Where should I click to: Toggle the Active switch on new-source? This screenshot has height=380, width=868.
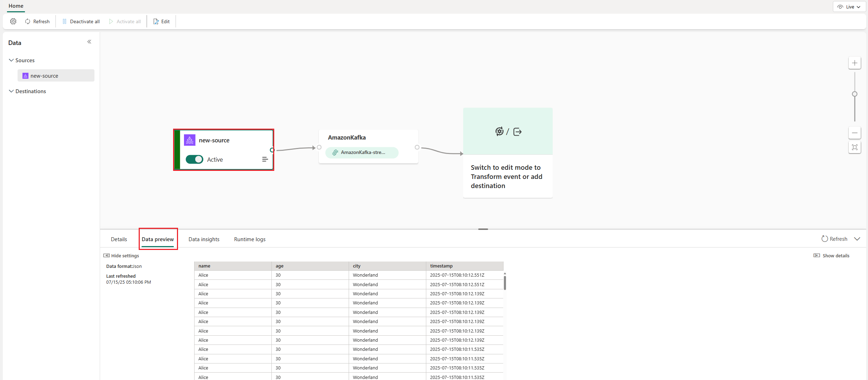click(194, 159)
